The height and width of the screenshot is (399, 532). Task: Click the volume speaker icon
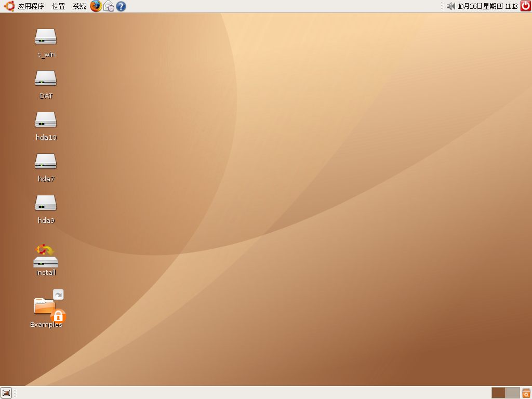tap(450, 6)
